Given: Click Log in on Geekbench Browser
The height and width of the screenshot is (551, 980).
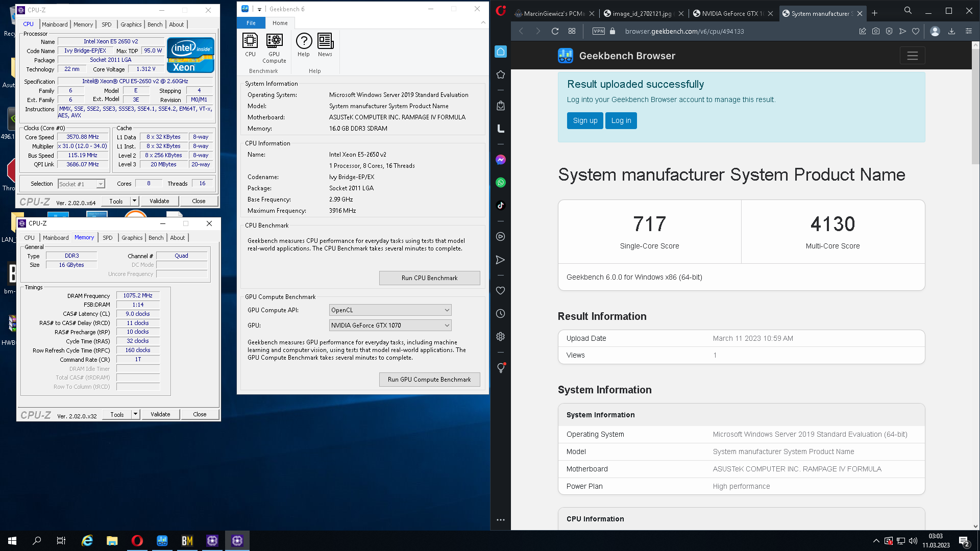Looking at the screenshot, I should 621,120.
